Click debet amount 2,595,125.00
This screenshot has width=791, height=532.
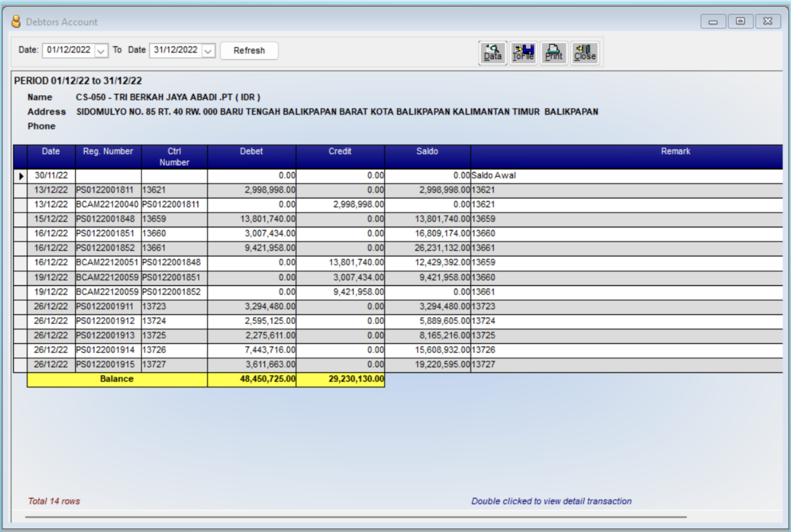(252, 321)
